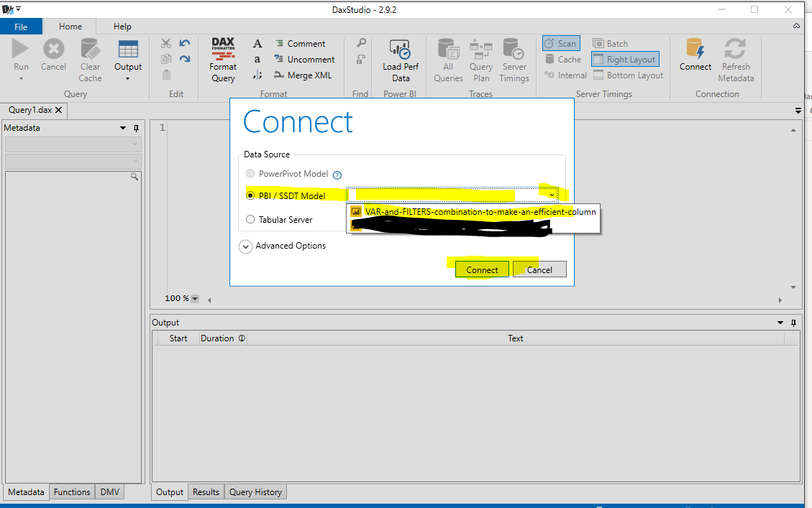Switch to the Results tab

pyautogui.click(x=206, y=492)
